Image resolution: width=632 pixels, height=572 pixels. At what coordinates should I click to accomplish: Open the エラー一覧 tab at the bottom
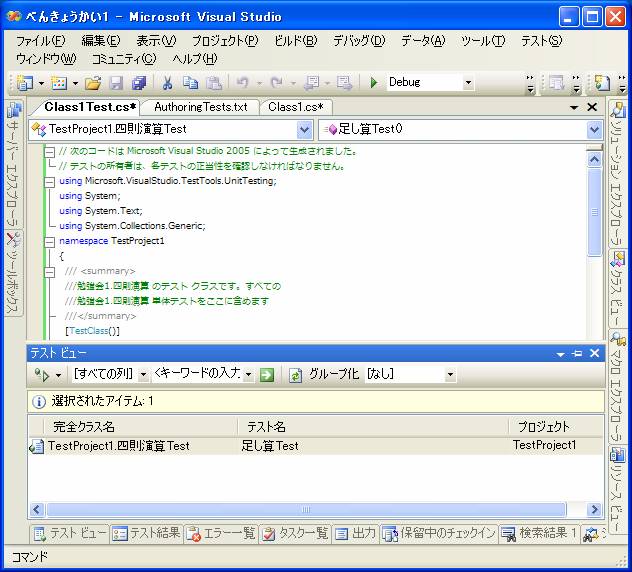[221, 533]
